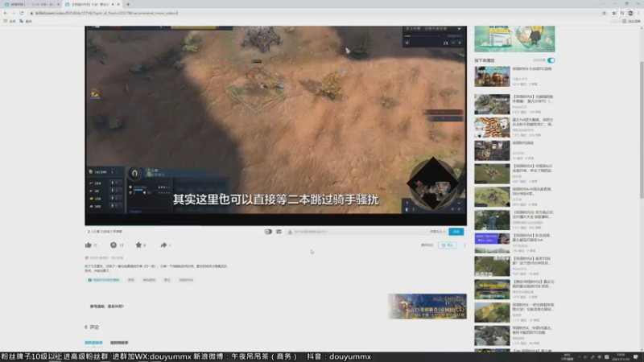Open the first recommended video thumbnail
Image resolution: width=644 pixels, height=362 pixels.
pos(492,76)
